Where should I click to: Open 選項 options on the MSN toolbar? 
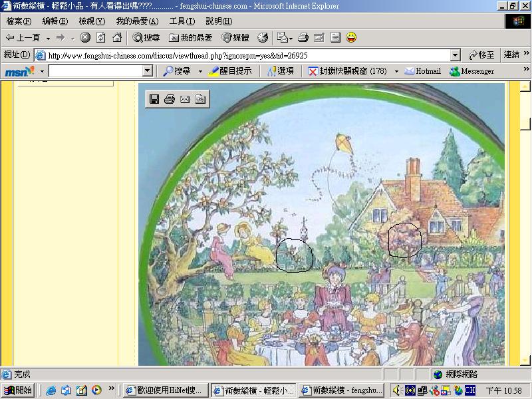coord(280,71)
